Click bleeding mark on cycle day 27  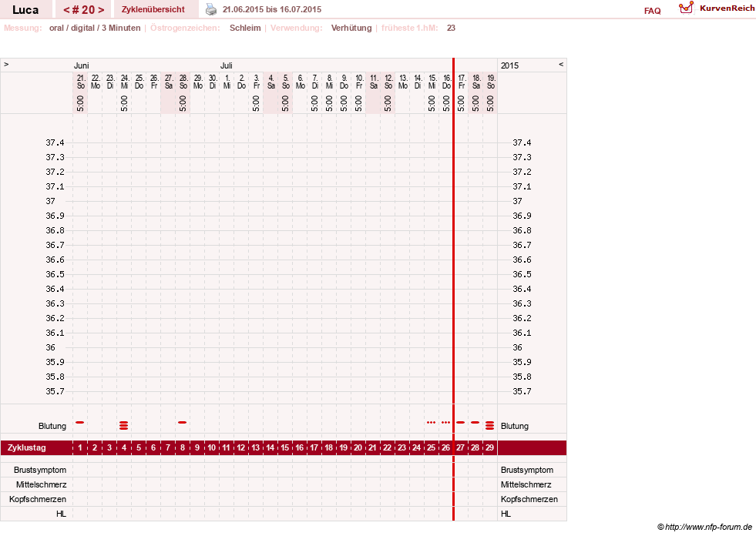pyautogui.click(x=460, y=422)
